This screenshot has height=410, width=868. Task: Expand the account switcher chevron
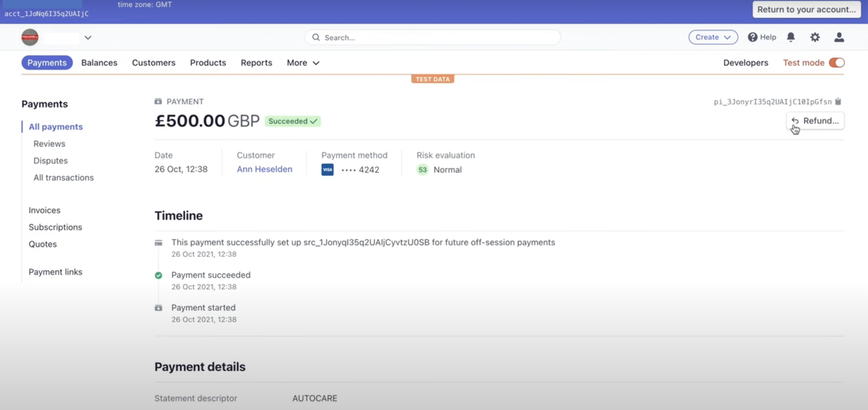tap(88, 37)
